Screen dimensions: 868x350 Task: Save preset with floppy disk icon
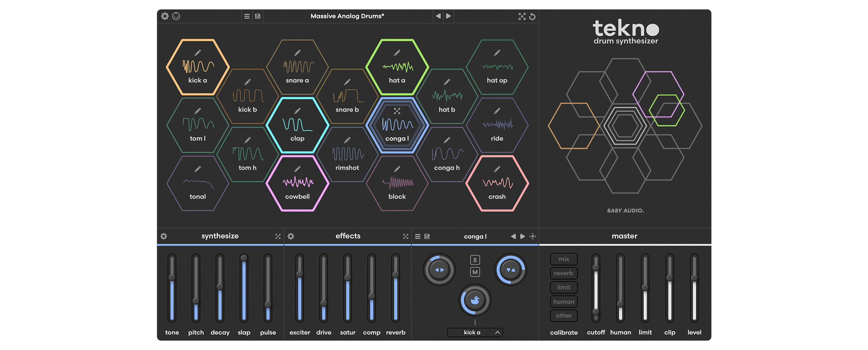[258, 16]
